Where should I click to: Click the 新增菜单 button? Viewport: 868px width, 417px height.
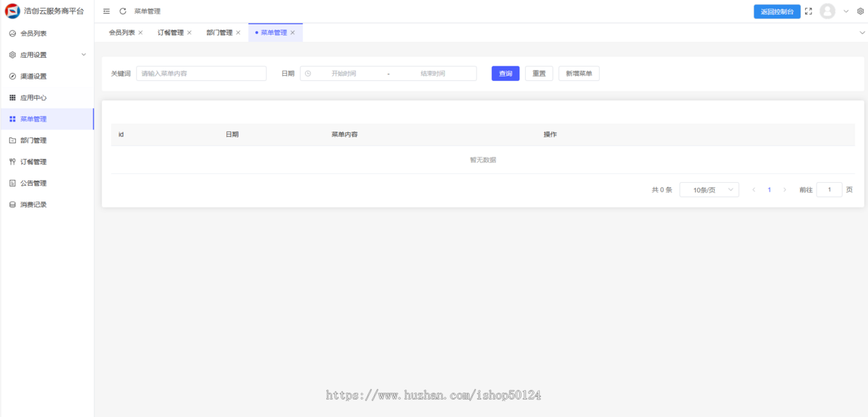(x=579, y=74)
